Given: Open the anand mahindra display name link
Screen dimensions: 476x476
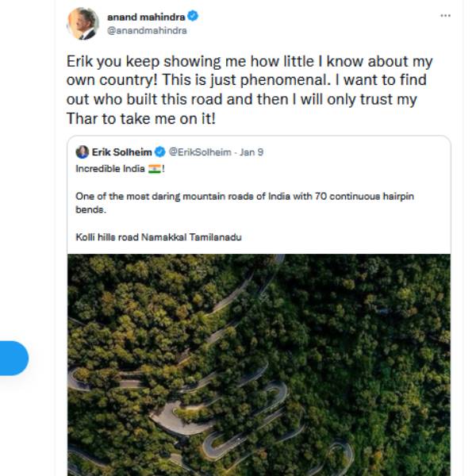Looking at the screenshot, I should [x=146, y=15].
